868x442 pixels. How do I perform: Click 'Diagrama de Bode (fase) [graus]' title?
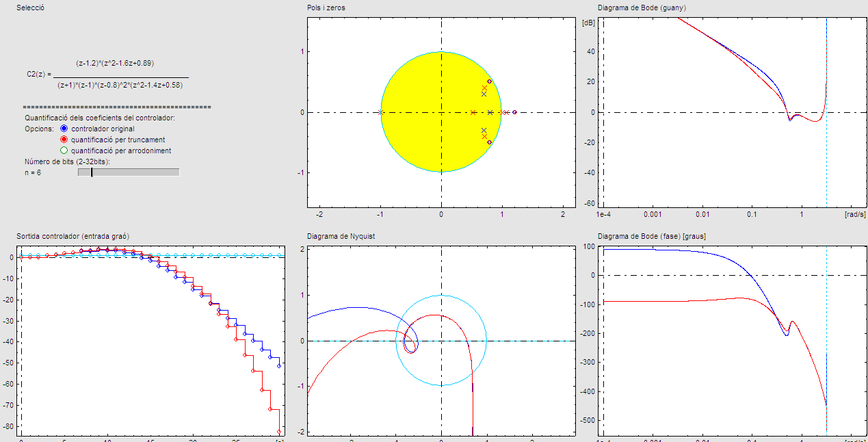click(652, 236)
